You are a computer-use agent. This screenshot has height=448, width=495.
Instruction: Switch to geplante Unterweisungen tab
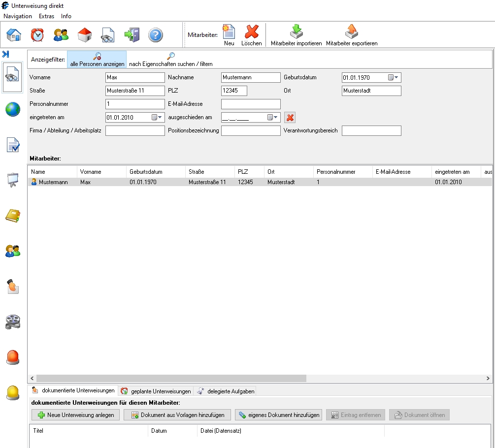coord(156,391)
